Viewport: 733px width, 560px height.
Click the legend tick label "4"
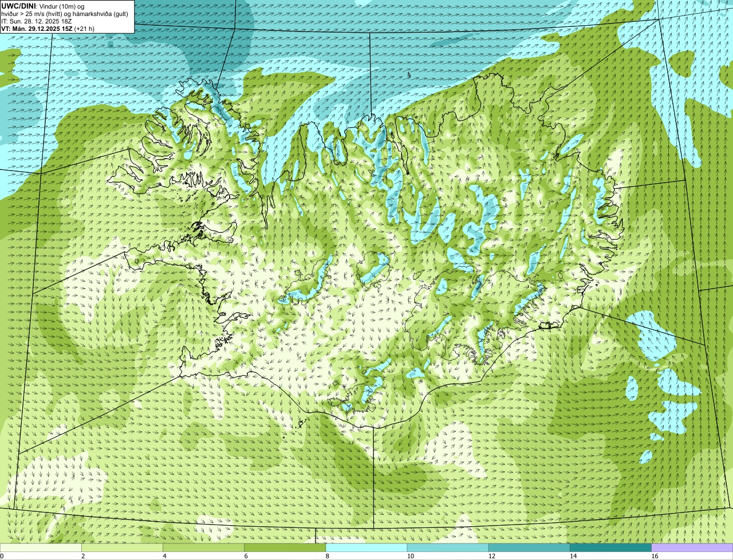pos(164,556)
